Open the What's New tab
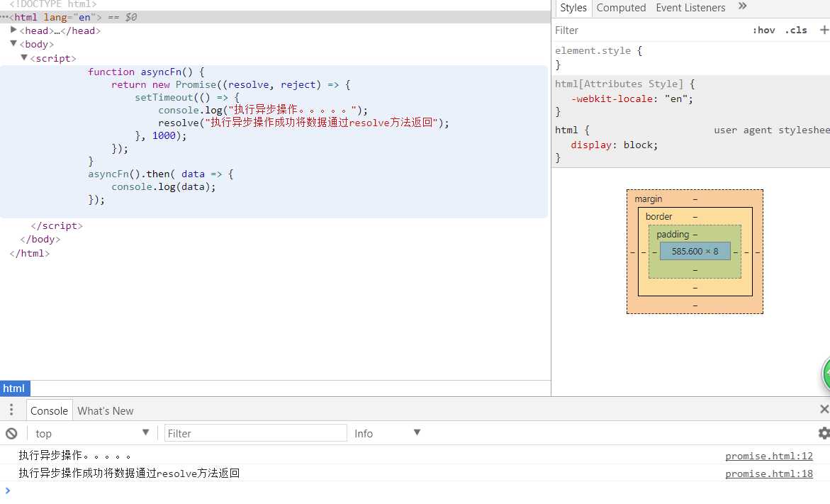830x504 pixels. (x=106, y=411)
